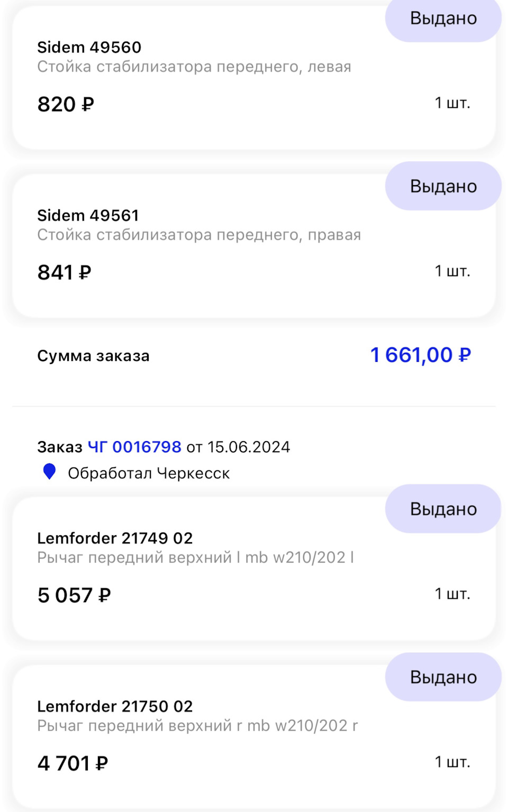Click description Рычаг передний верхний r mb

197,726
